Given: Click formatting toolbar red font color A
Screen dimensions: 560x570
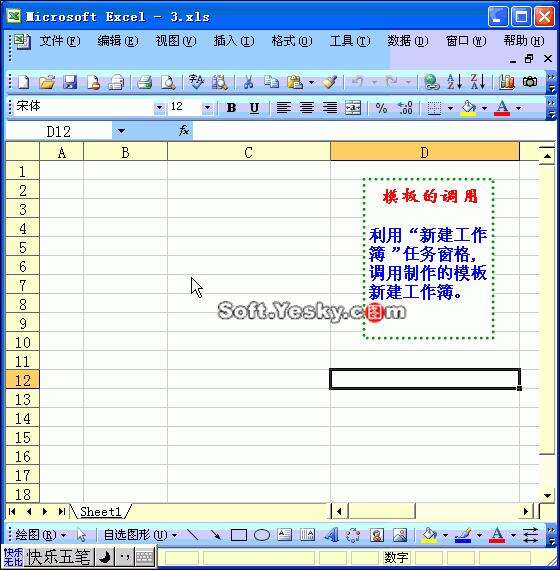Looking at the screenshot, I should pyautogui.click(x=502, y=108).
